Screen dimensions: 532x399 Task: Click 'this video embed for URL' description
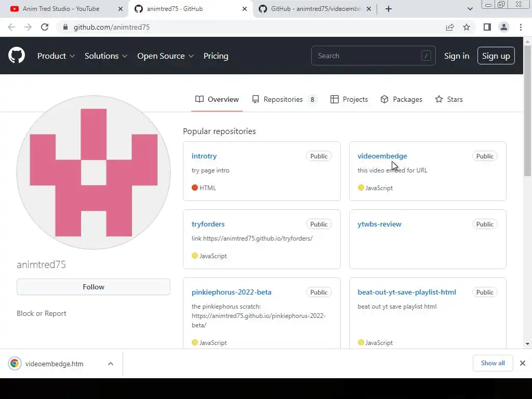392,170
